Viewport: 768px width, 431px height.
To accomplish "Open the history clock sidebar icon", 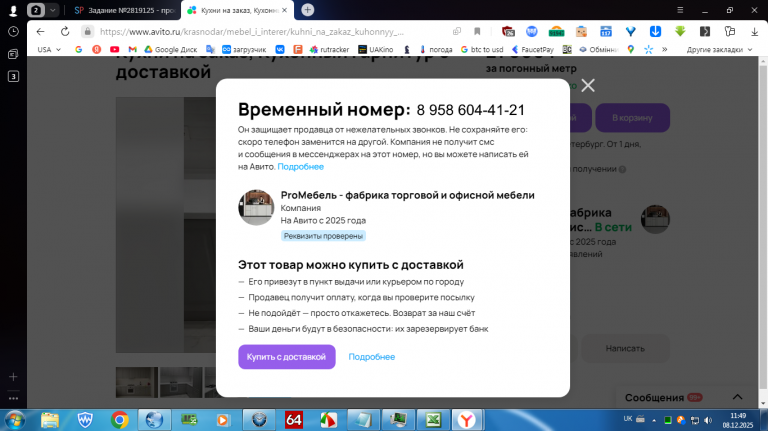I will tap(13, 32).
